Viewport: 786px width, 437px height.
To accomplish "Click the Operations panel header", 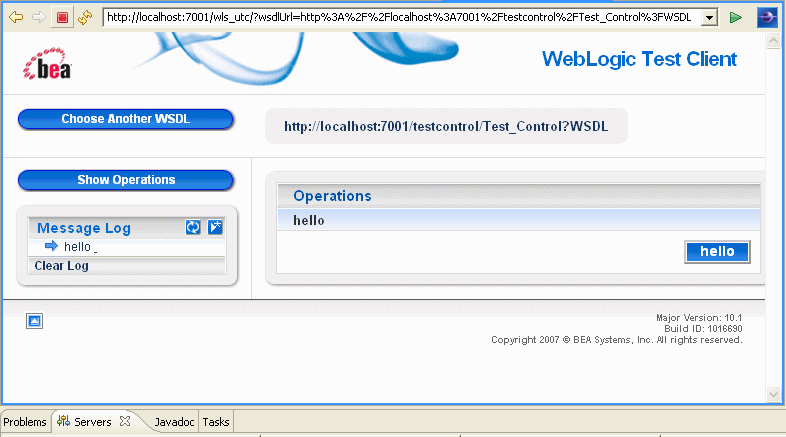I will tap(518, 196).
